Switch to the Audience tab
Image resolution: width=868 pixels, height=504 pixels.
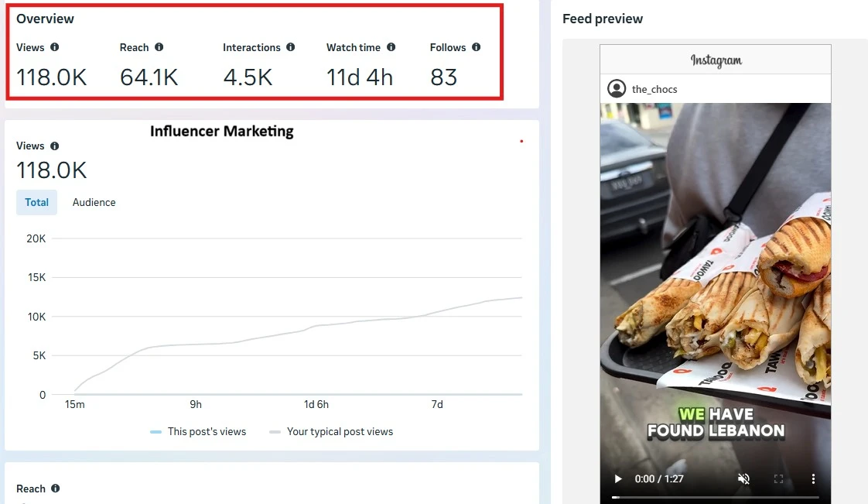click(x=94, y=202)
